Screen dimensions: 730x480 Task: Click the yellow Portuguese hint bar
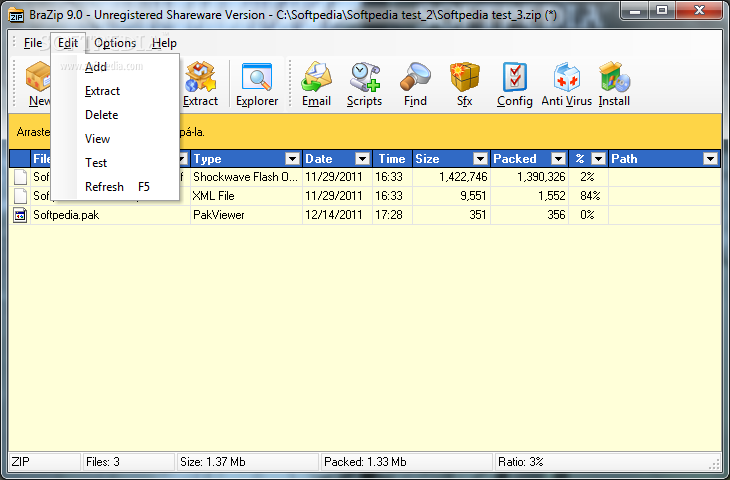tap(365, 132)
